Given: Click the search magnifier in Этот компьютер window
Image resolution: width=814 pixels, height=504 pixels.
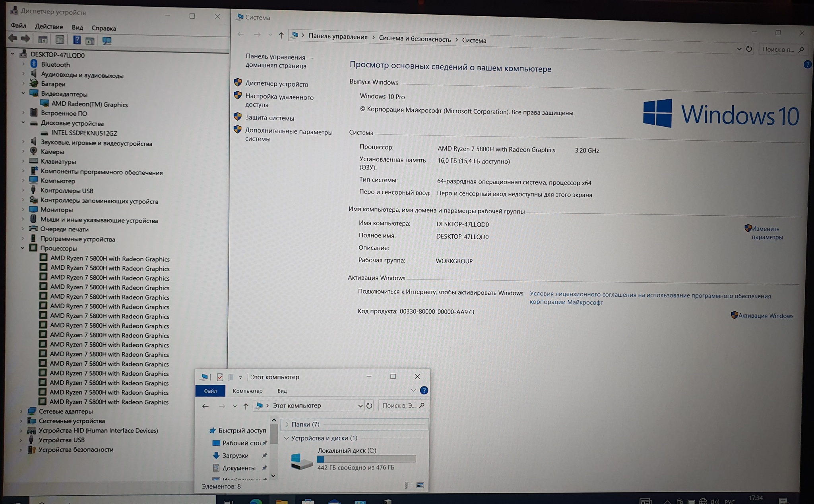Looking at the screenshot, I should tap(422, 406).
